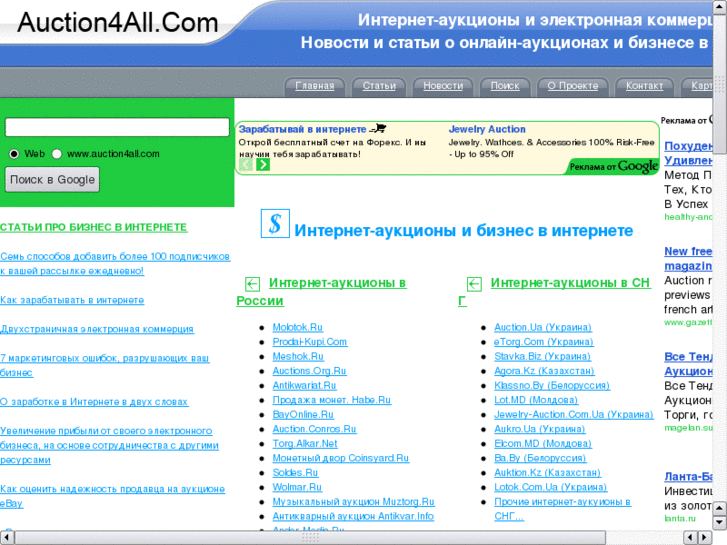Open Антикварный аукцион Antikvar.Info link
This screenshot has width=727, height=545.
coord(353,516)
